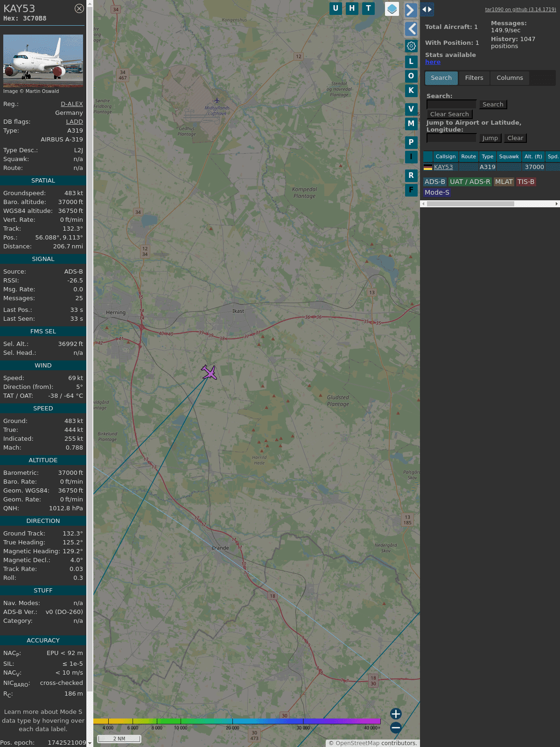Click the horizontal scrollbar under aircraft table
560x747 pixels.
[x=470, y=204]
